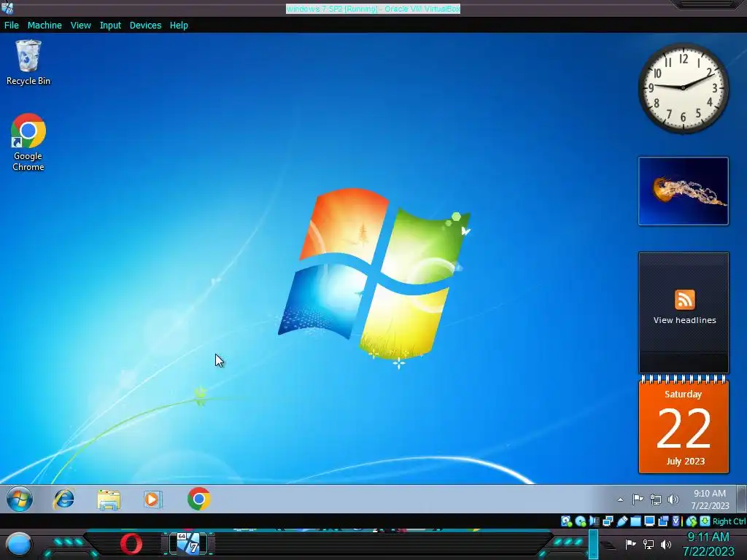Open the host network tray icon
The width and height of the screenshot is (747, 560).
648,544
